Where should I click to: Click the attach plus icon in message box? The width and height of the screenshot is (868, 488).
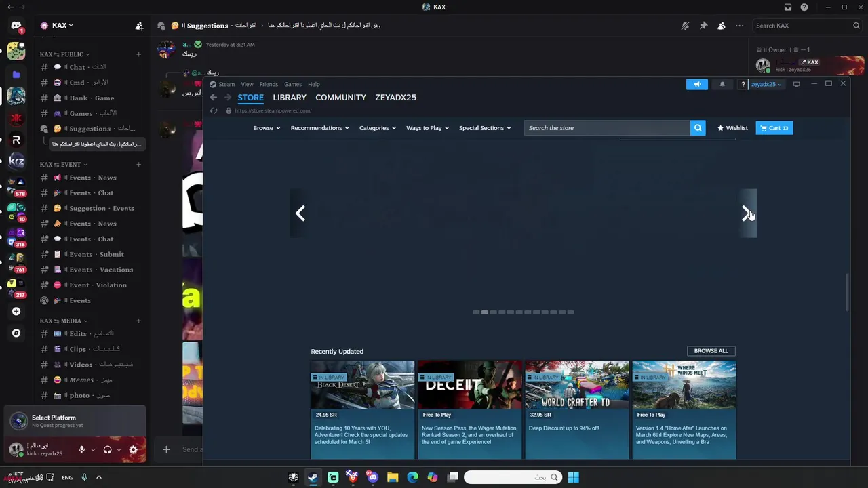click(166, 449)
